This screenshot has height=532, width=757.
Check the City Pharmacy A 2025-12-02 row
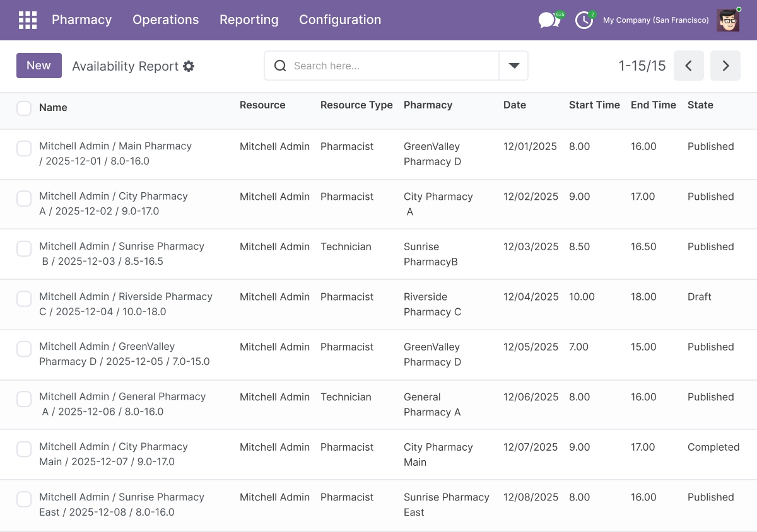point(24,199)
